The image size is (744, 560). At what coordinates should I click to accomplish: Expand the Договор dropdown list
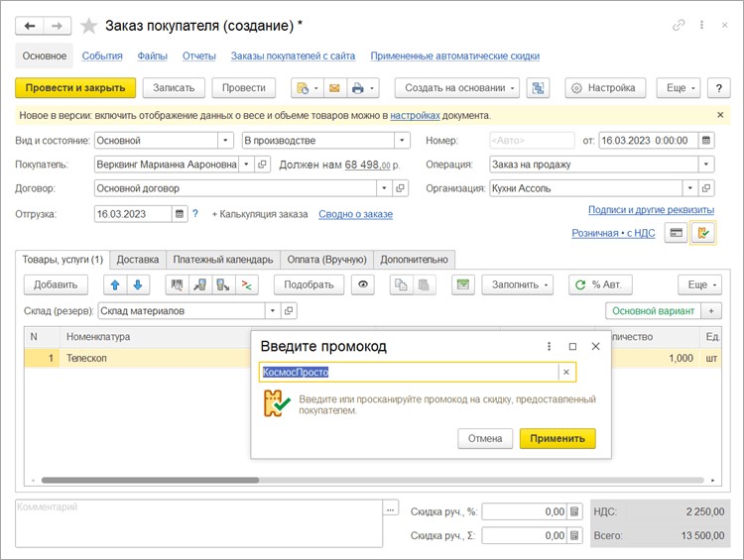coord(384,188)
